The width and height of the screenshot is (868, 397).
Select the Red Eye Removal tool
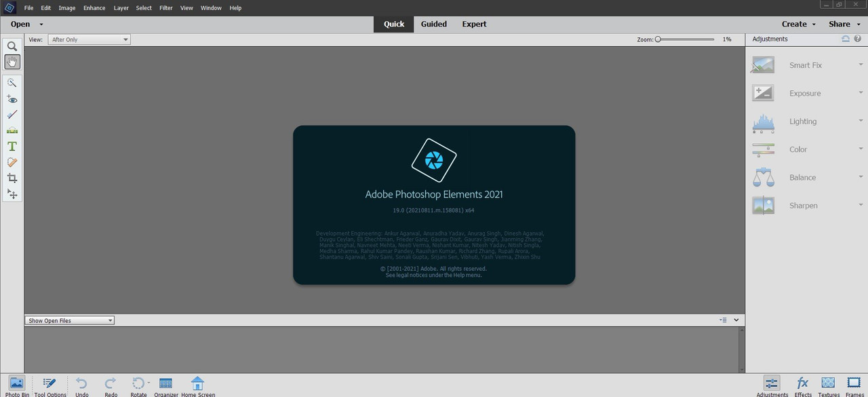click(12, 99)
